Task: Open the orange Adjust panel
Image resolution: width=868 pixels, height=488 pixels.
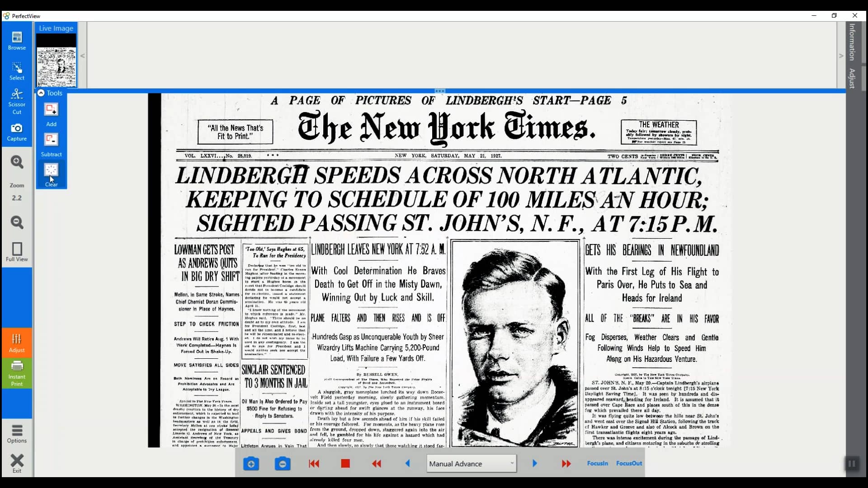Action: (17, 343)
